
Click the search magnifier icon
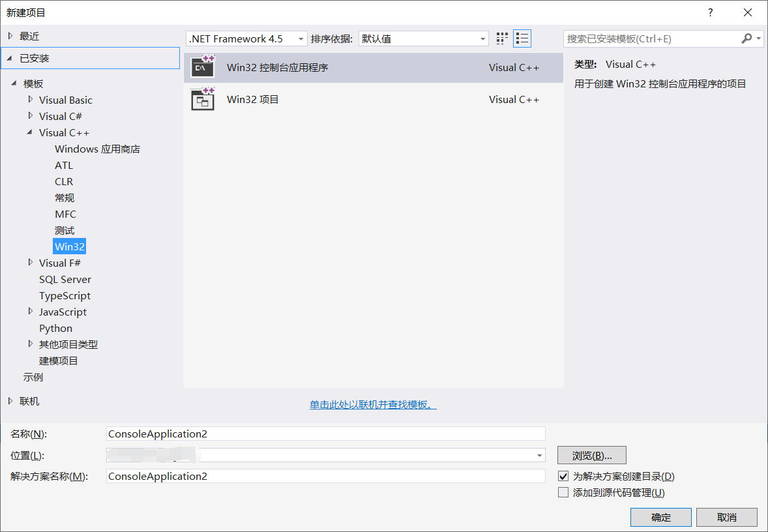(x=746, y=38)
